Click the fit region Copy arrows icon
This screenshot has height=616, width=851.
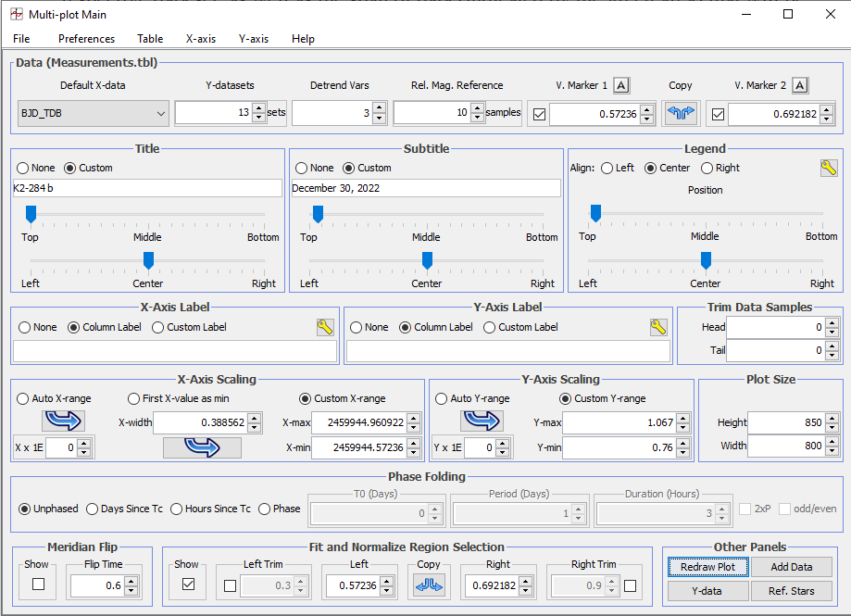point(429,585)
